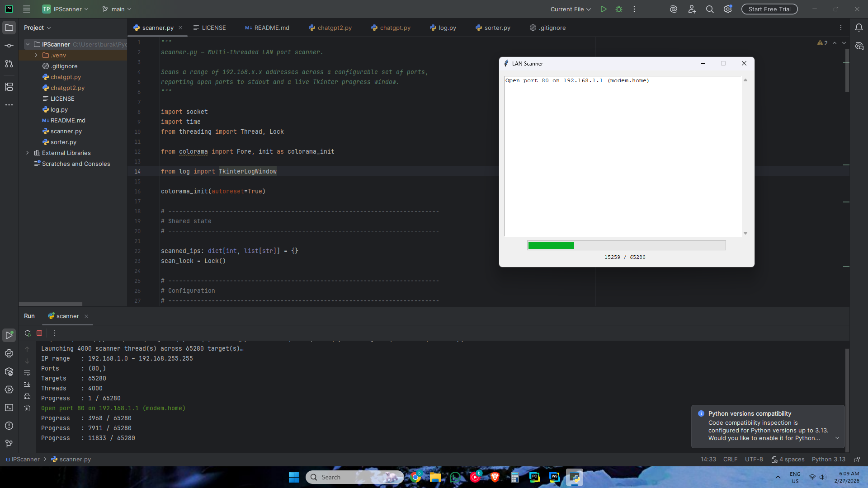Click the LAN Scanner log scroll-down arrow
The height and width of the screenshot is (488, 868).
[745, 233]
